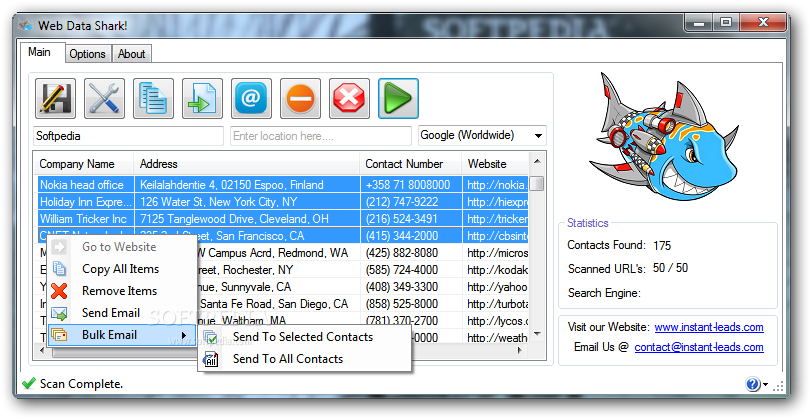Image resolution: width=811 pixels, height=419 pixels.
Task: Click the Bulk Email stacked envelopes icon
Action: click(59, 335)
